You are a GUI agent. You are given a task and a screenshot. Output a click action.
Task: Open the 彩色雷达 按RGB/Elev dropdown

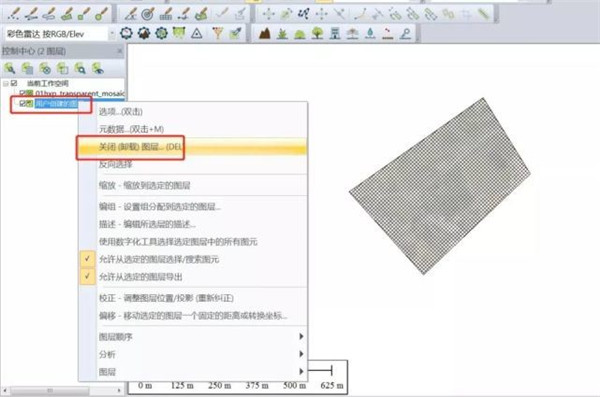click(x=112, y=34)
